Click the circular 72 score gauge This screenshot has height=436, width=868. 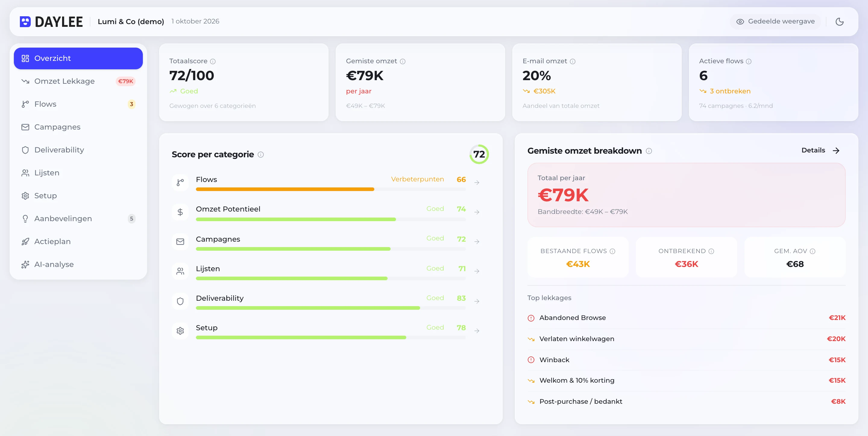click(479, 154)
